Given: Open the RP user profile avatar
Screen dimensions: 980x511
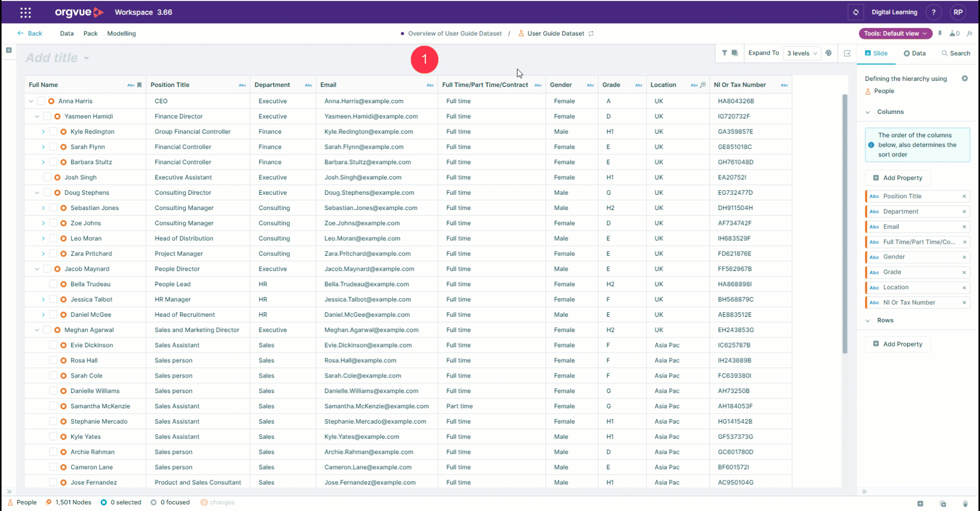Looking at the screenshot, I should (958, 12).
